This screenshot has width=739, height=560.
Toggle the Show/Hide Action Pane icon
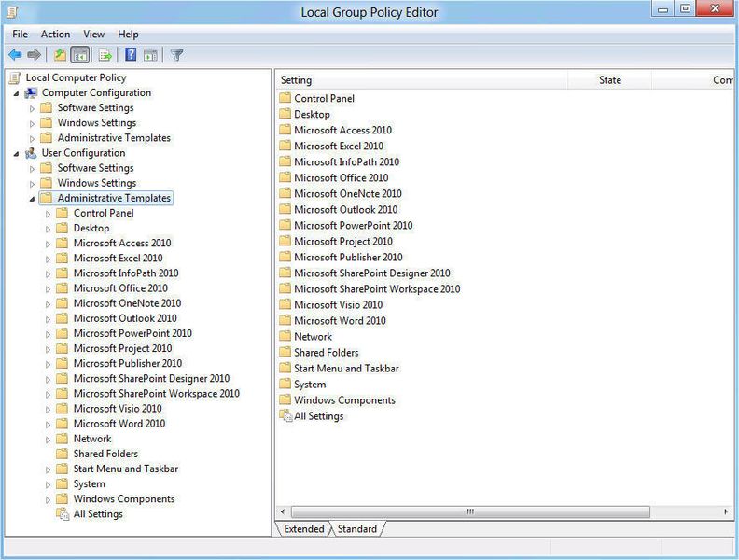(150, 55)
